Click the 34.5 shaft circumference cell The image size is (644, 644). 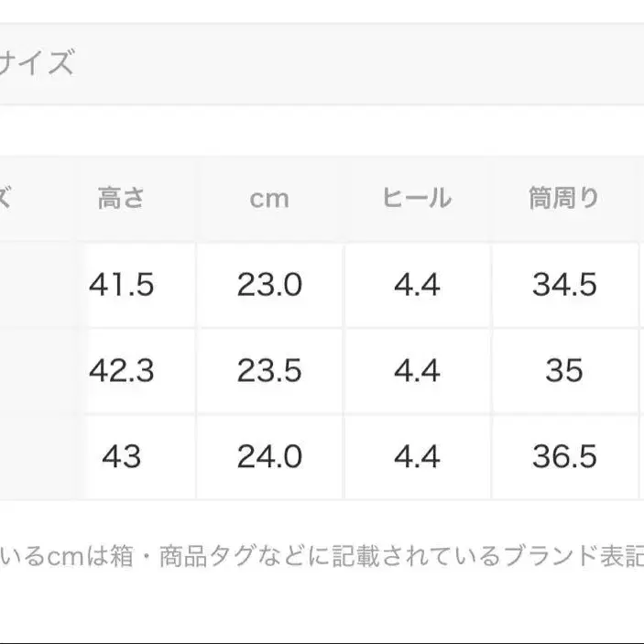click(x=564, y=285)
